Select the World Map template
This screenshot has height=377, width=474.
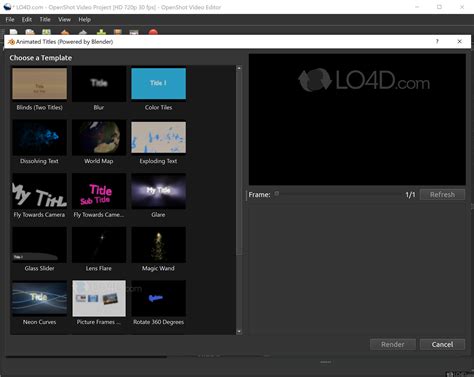(99, 143)
